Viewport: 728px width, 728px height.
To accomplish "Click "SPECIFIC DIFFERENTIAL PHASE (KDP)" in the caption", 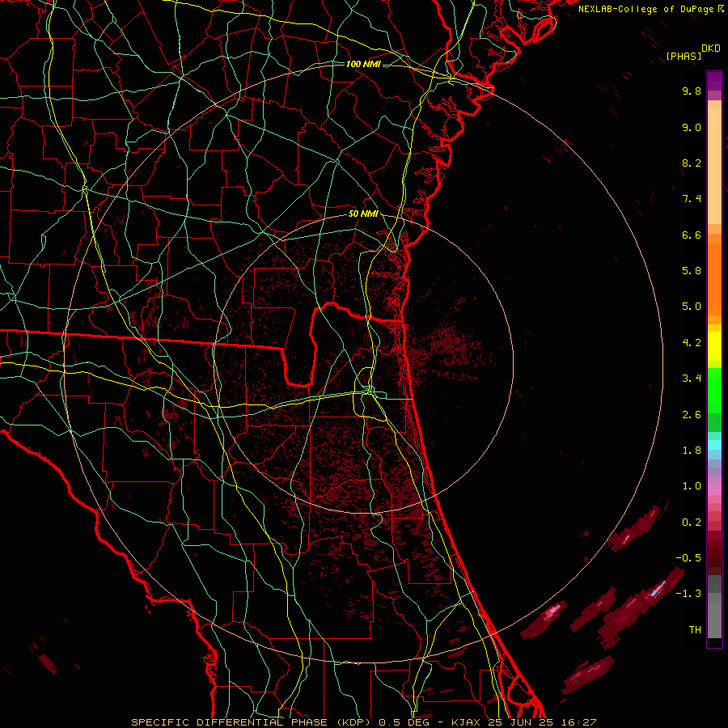I will click(x=252, y=722).
